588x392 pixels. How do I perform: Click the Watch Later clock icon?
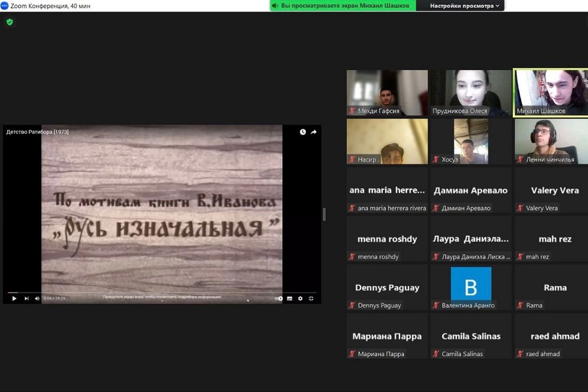tap(303, 132)
